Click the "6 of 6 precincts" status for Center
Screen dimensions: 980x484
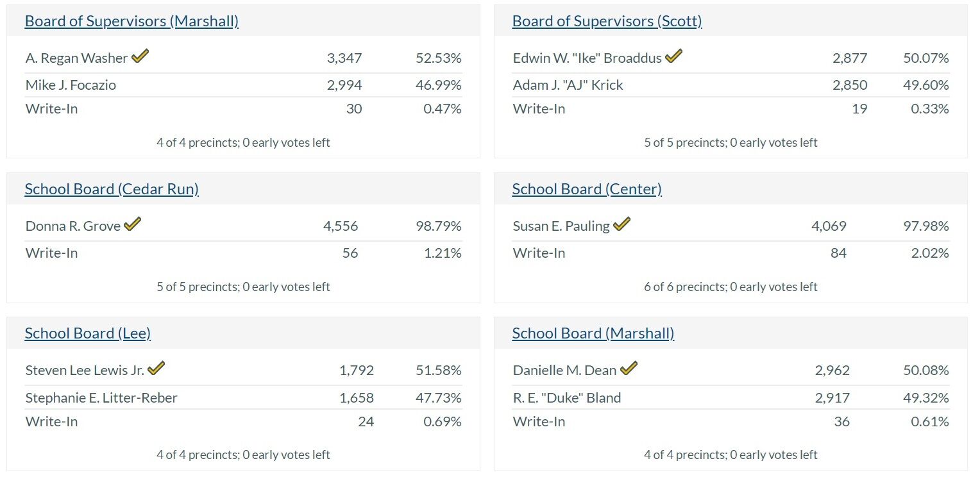(x=729, y=287)
